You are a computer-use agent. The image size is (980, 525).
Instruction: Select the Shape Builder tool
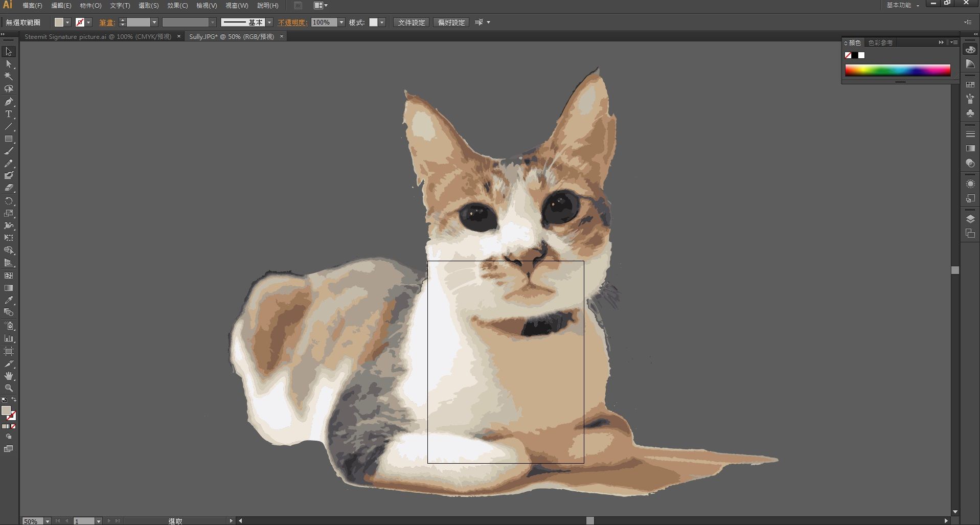click(x=9, y=250)
